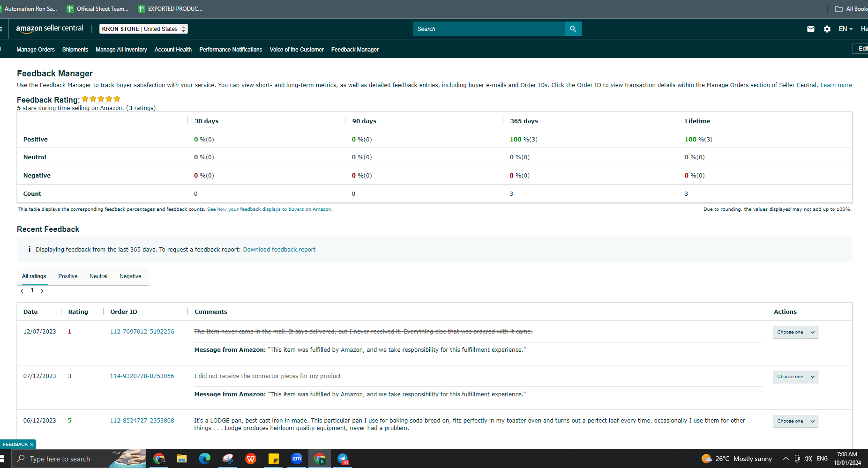Click the 90 days count value 0
868x468 pixels.
pyautogui.click(x=353, y=194)
